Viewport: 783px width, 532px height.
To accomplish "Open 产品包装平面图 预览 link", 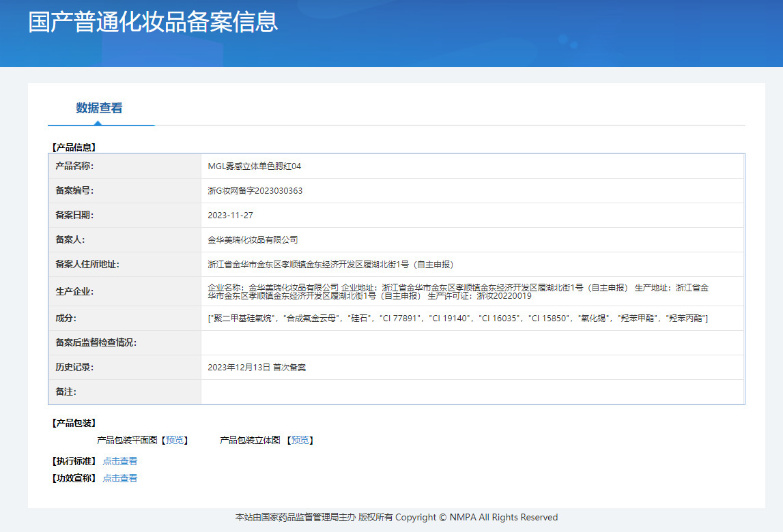I will [x=175, y=441].
